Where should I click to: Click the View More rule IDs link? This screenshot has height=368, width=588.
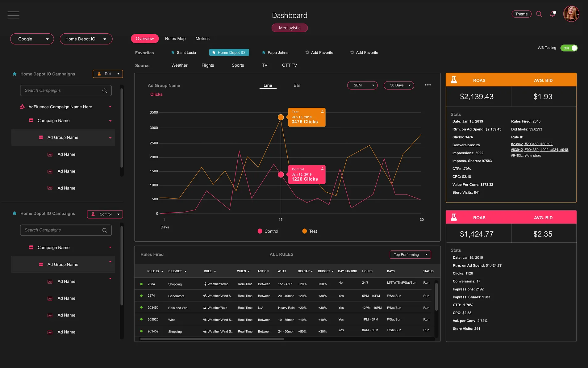tap(533, 156)
